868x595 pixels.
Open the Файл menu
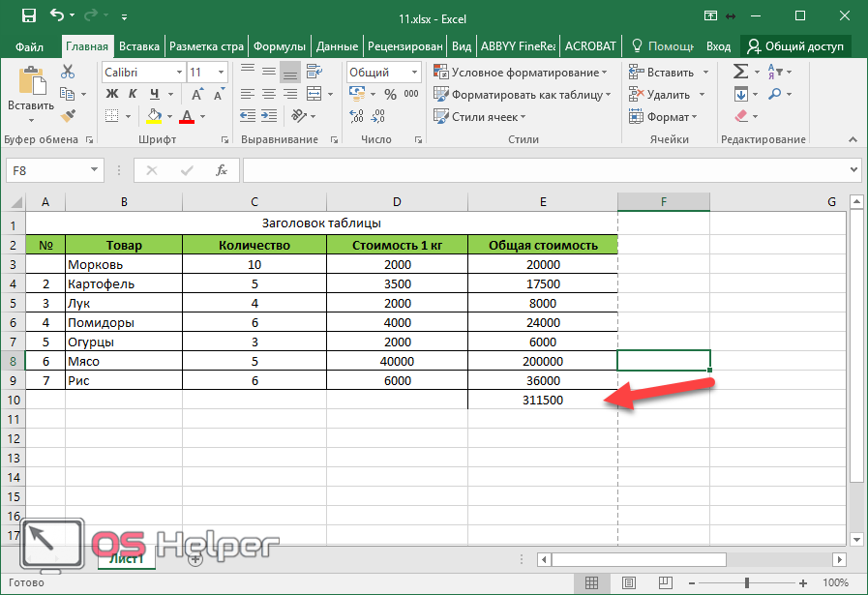click(x=30, y=46)
